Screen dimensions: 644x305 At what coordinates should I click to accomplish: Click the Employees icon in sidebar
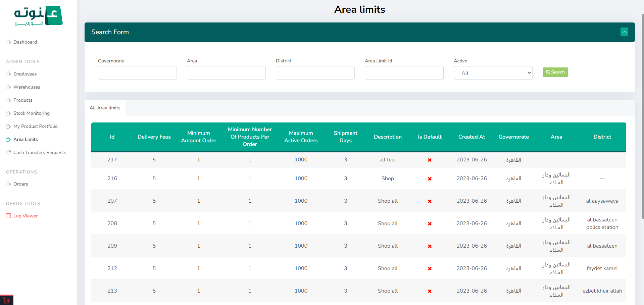(8, 74)
